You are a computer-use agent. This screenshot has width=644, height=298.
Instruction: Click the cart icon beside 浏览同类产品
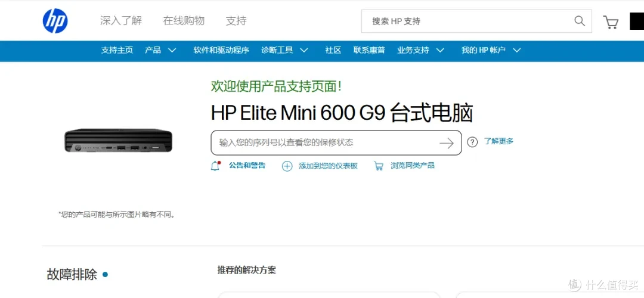click(378, 166)
